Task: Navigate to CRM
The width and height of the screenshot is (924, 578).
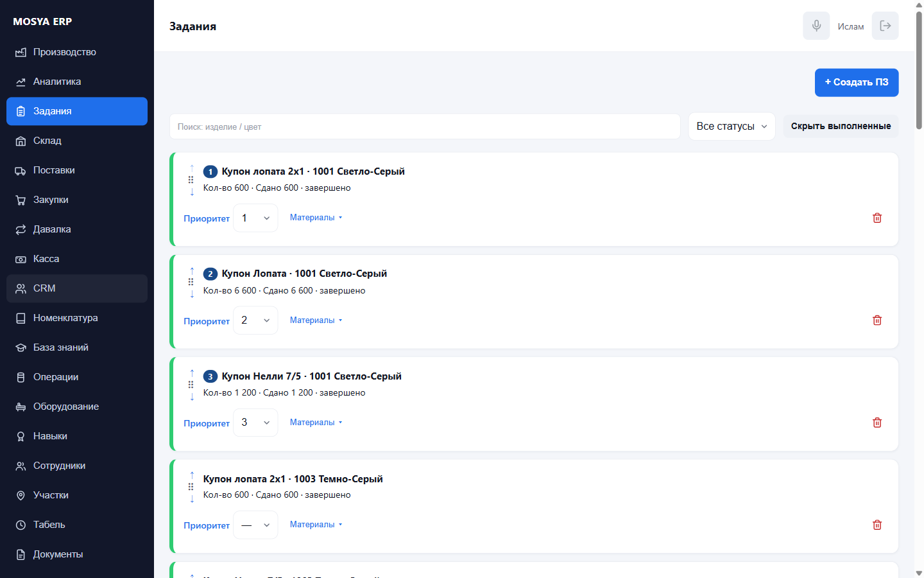Action: point(77,288)
